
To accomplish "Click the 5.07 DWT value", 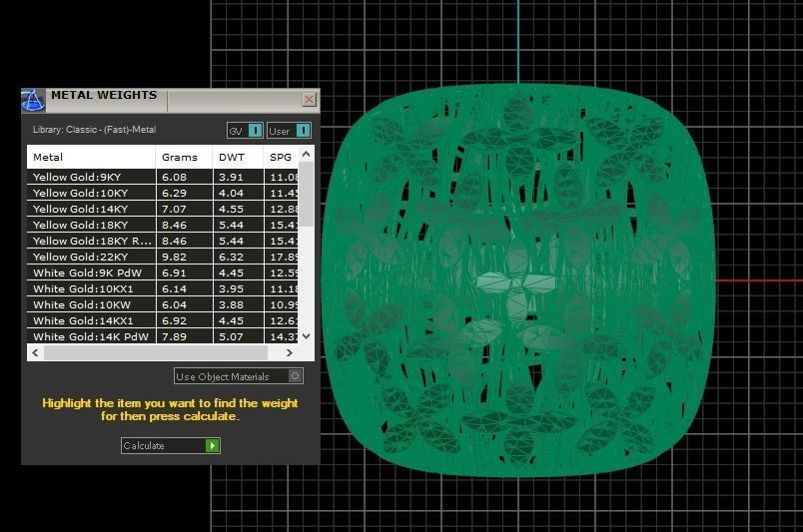I will coord(231,336).
